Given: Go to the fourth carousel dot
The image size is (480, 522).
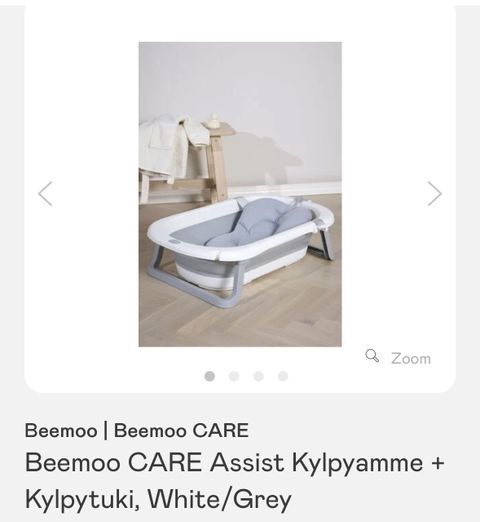Looking at the screenshot, I should pos(283,376).
